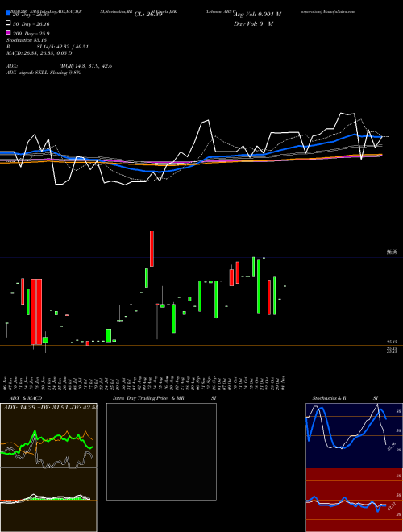This screenshot has width=403, height=532.
Task: Click the tallest red candlestick at the price peak
Action: [152, 248]
